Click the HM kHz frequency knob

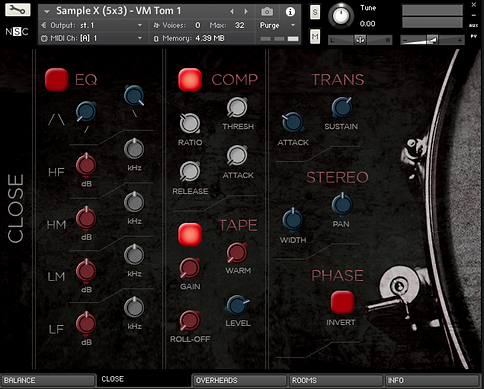tap(134, 202)
